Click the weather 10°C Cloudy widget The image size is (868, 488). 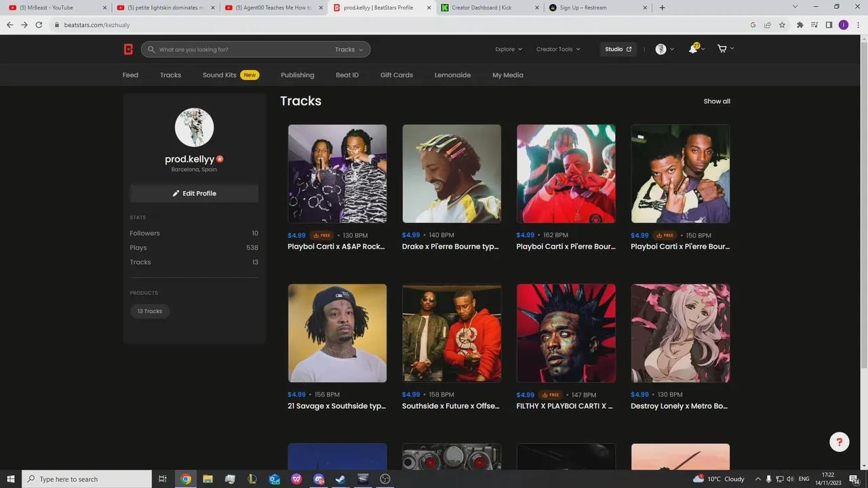pos(719,479)
